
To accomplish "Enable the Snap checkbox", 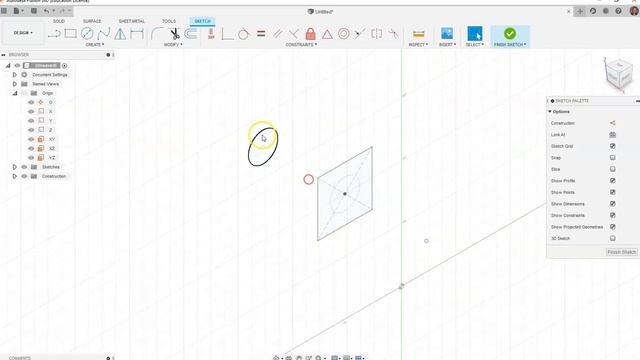I will tap(612, 158).
